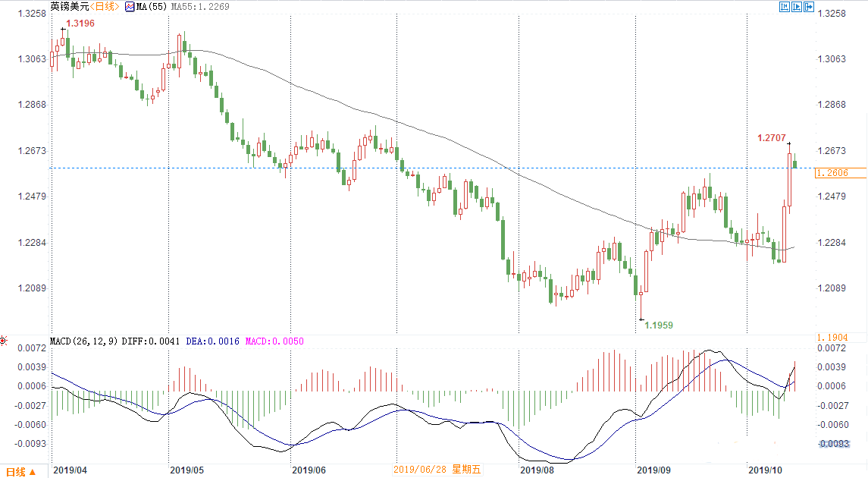
Task: Click the orange 1.1904 axis value
Action: coord(832,338)
